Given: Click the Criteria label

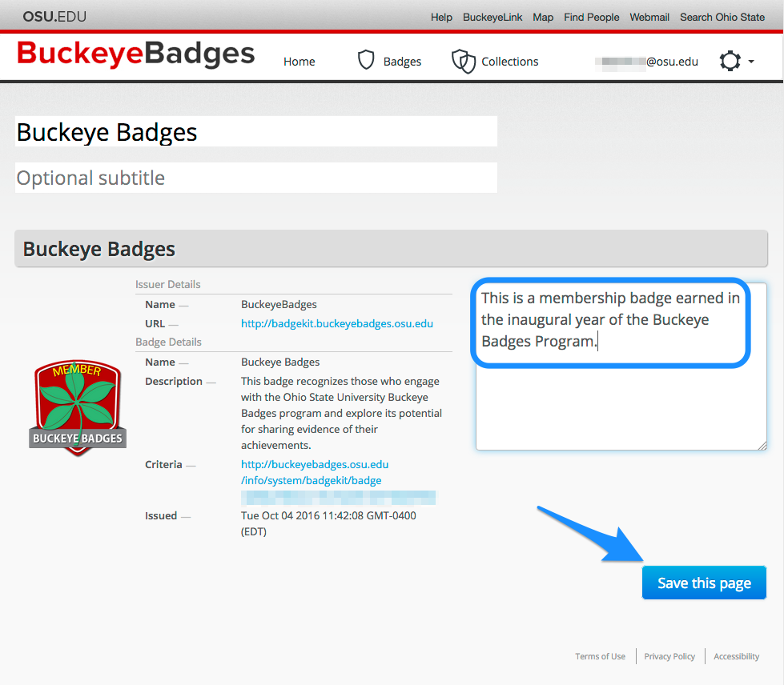Looking at the screenshot, I should pos(163,464).
